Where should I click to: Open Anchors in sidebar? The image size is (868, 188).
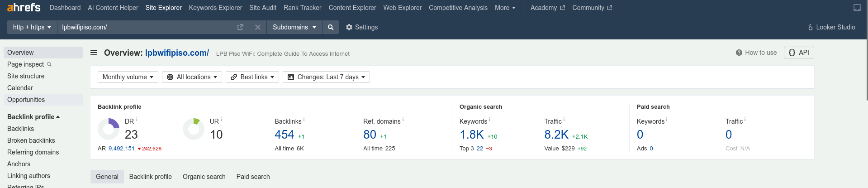(19, 164)
